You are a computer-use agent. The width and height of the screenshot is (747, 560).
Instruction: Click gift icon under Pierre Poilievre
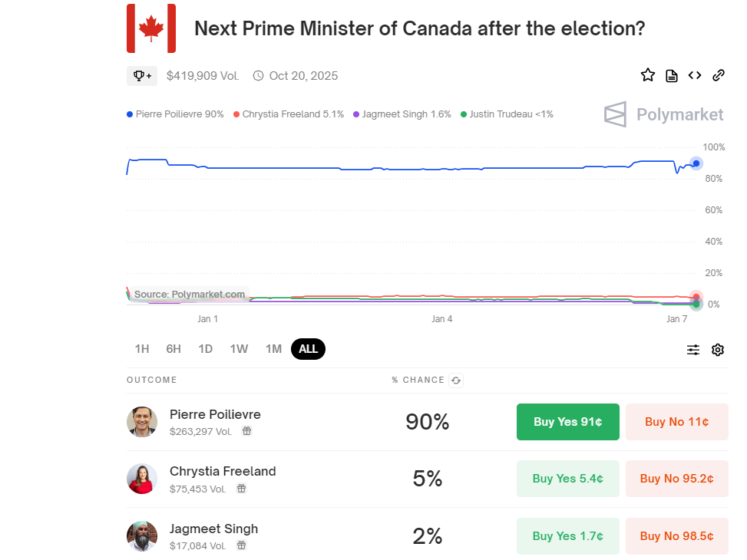point(247,431)
